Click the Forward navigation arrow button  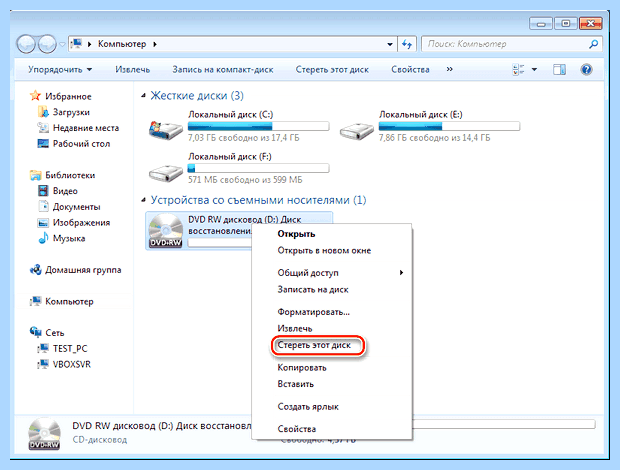tap(47, 44)
